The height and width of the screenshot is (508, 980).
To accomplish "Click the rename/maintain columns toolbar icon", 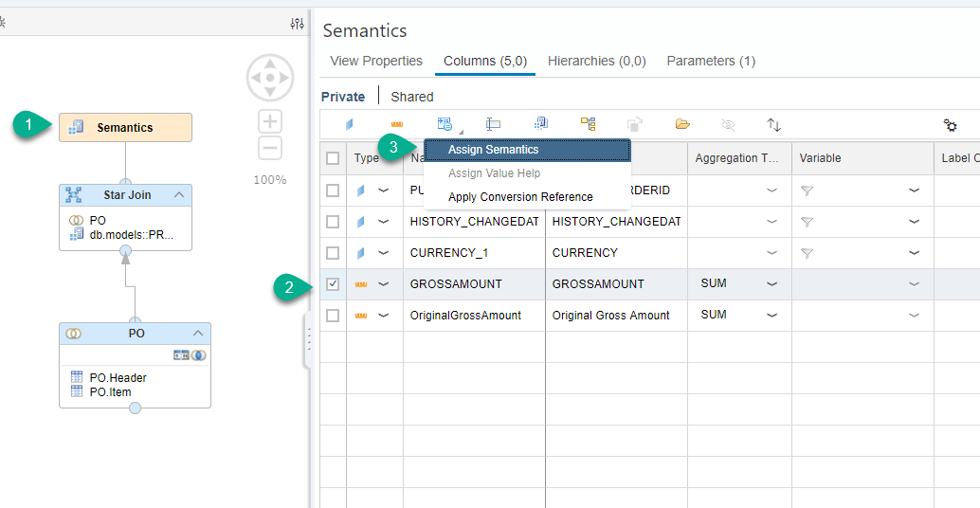I will 493,124.
